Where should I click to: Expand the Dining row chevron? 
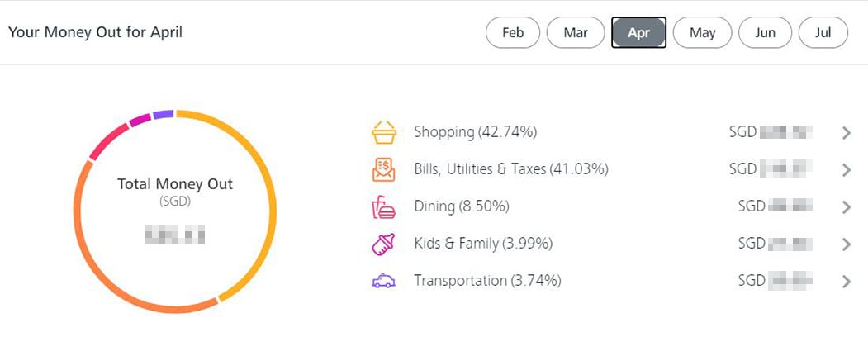(846, 206)
